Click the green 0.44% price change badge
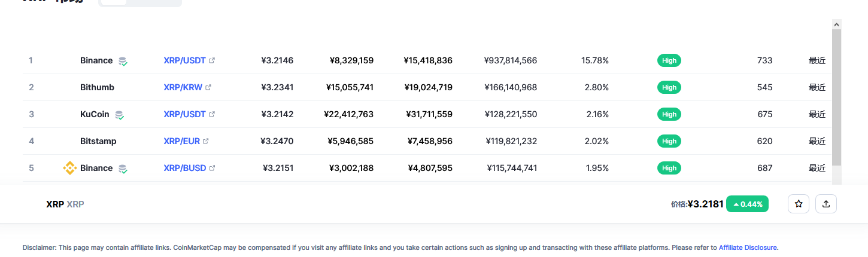Image resolution: width=868 pixels, height=257 pixels. (x=748, y=204)
